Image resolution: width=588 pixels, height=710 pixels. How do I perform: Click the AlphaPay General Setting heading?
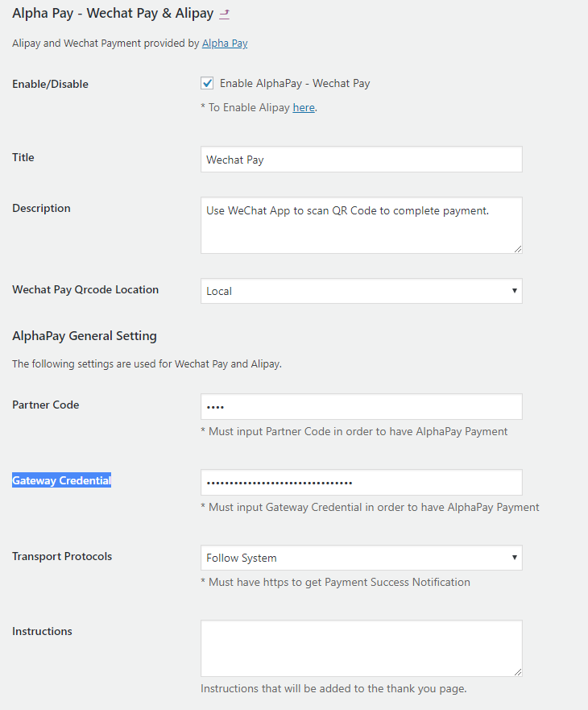[x=85, y=336]
